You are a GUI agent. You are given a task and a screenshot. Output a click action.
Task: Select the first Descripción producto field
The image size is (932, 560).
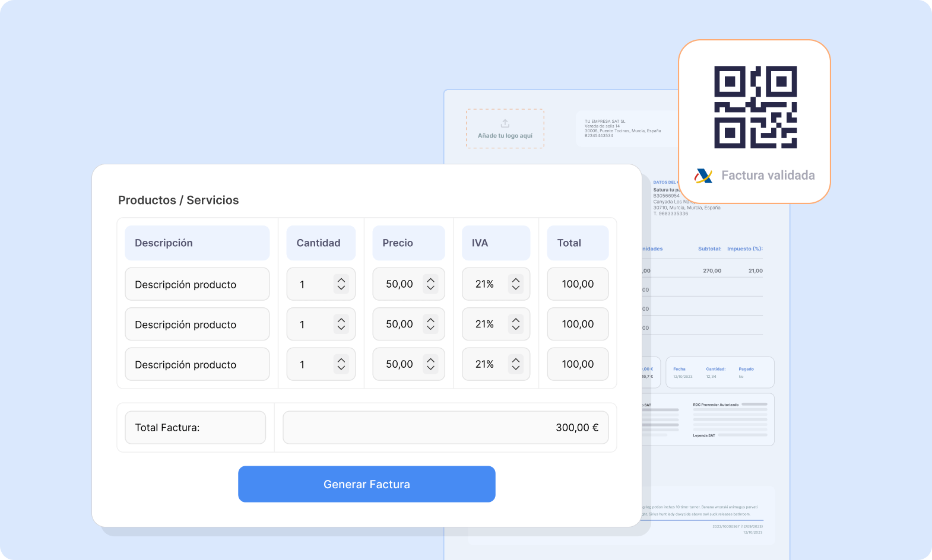(x=196, y=284)
